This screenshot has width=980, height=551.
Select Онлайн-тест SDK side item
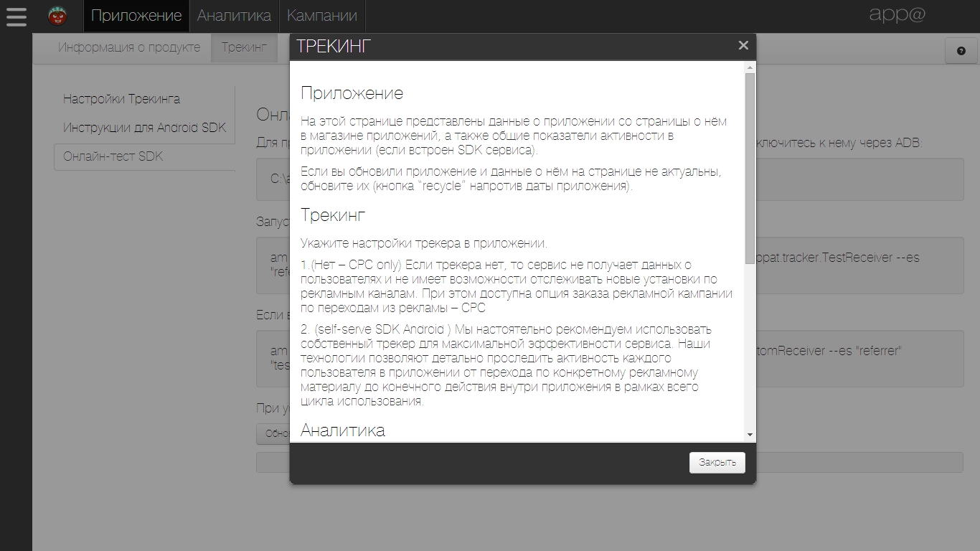113,156
